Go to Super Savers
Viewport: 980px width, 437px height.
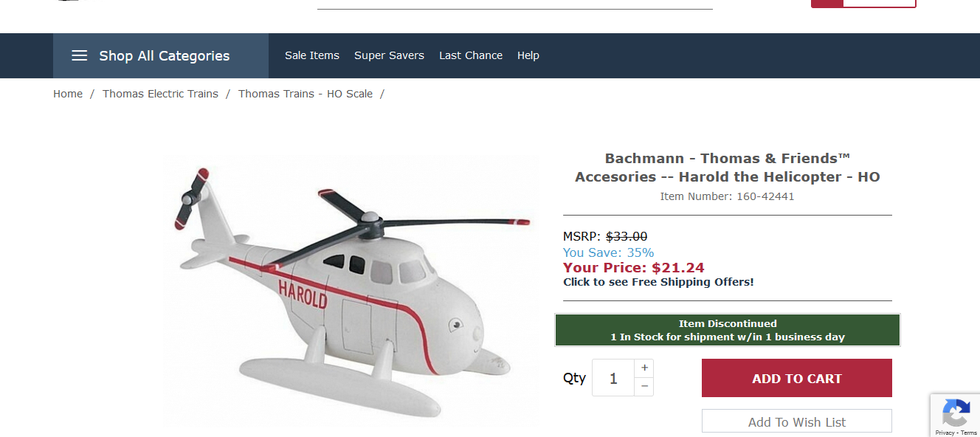(x=389, y=55)
